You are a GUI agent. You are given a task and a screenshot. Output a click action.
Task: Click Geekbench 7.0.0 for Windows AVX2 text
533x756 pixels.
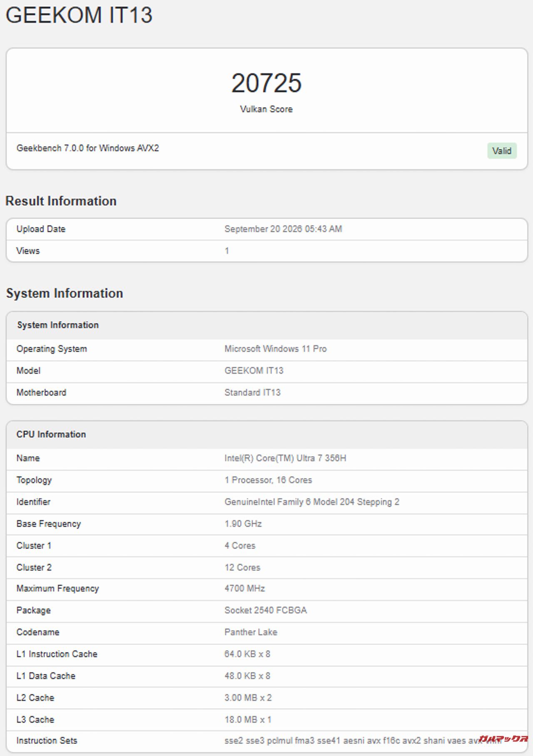click(x=88, y=148)
